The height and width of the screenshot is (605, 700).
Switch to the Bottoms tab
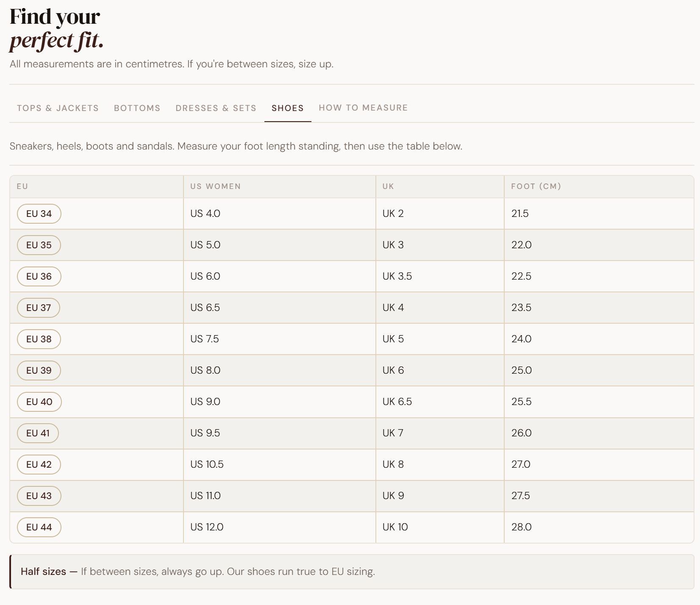click(137, 108)
